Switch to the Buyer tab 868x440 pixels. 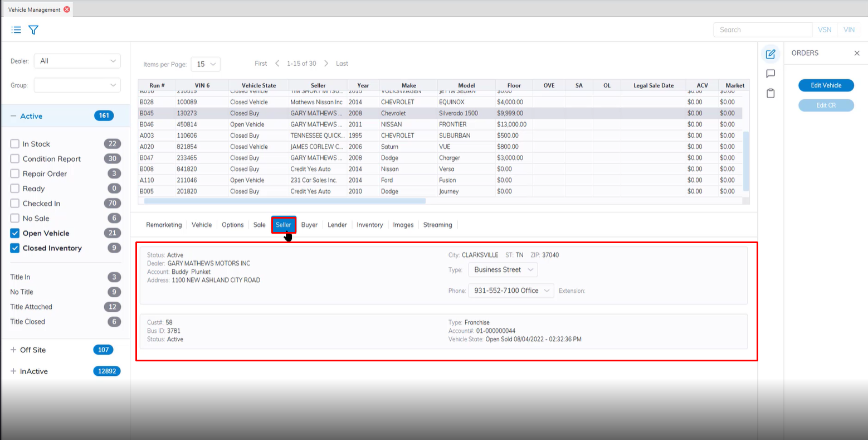[x=309, y=225]
